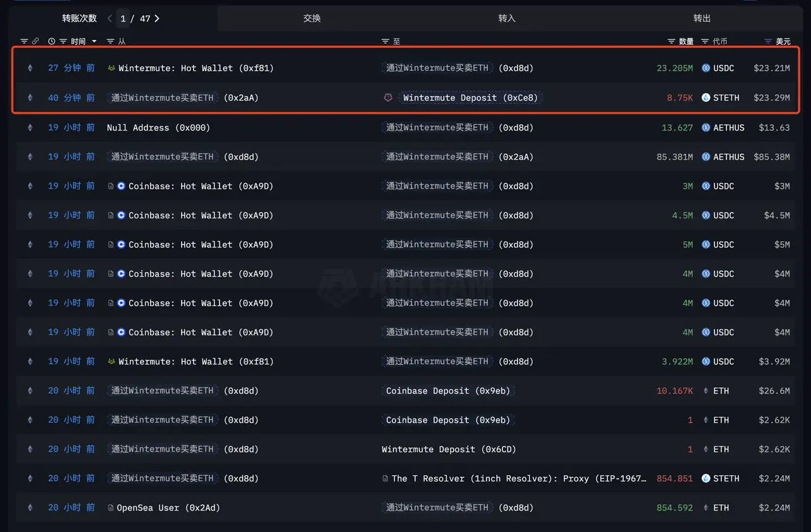
Task: Toggle the 时间 sort arrow
Action: [x=94, y=41]
